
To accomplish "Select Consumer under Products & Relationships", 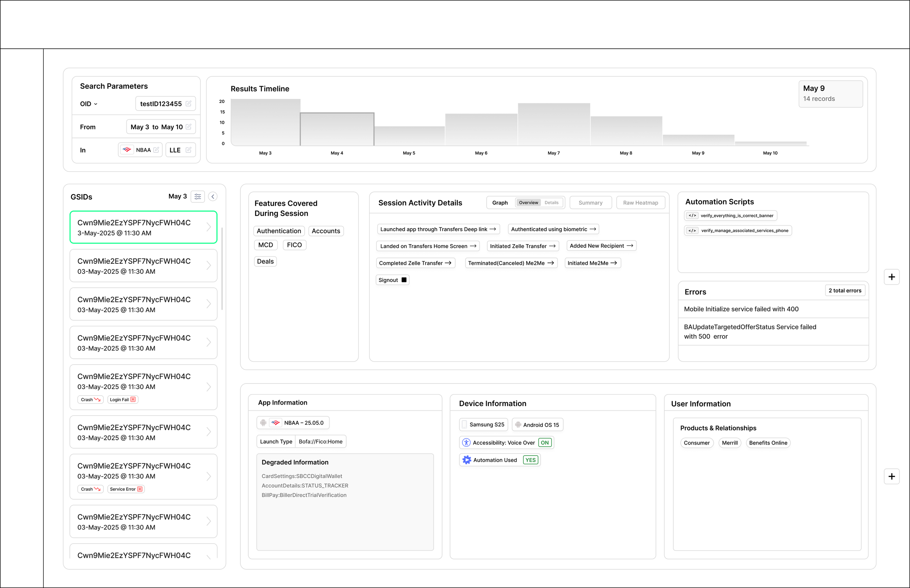I will click(x=697, y=442).
